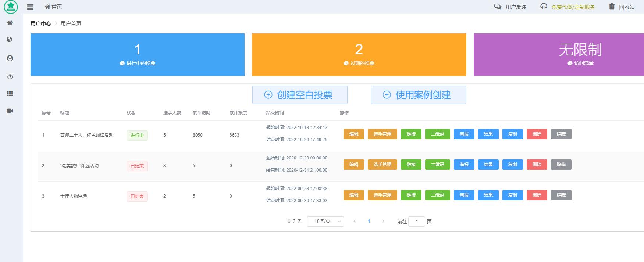This screenshot has height=262, width=644.
Task: Open the home icon in sidebar
Action: 10,23
